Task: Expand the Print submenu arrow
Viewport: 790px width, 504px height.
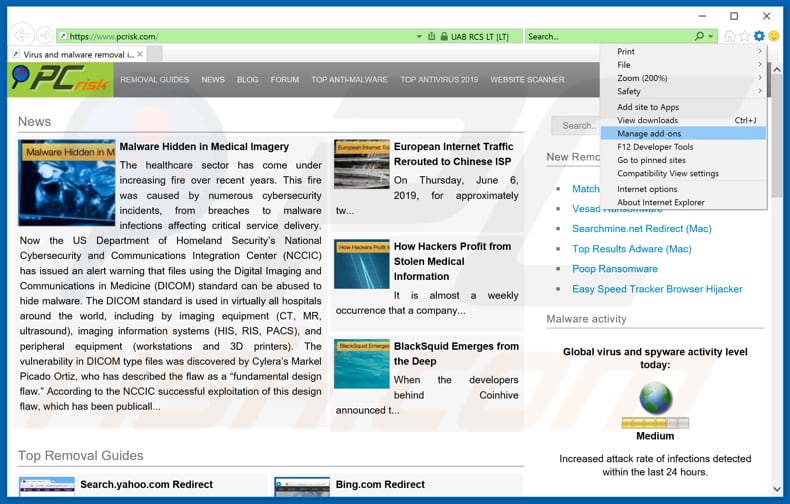Action: point(760,51)
